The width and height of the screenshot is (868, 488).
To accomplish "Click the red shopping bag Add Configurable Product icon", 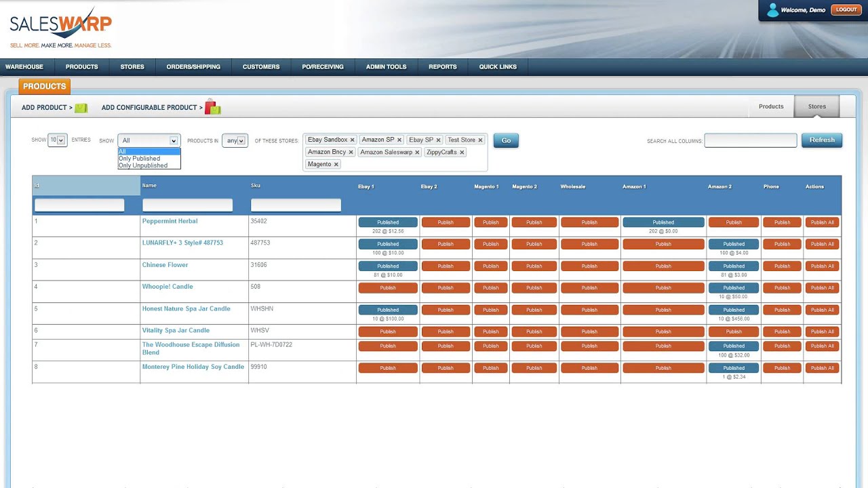I will tap(212, 106).
